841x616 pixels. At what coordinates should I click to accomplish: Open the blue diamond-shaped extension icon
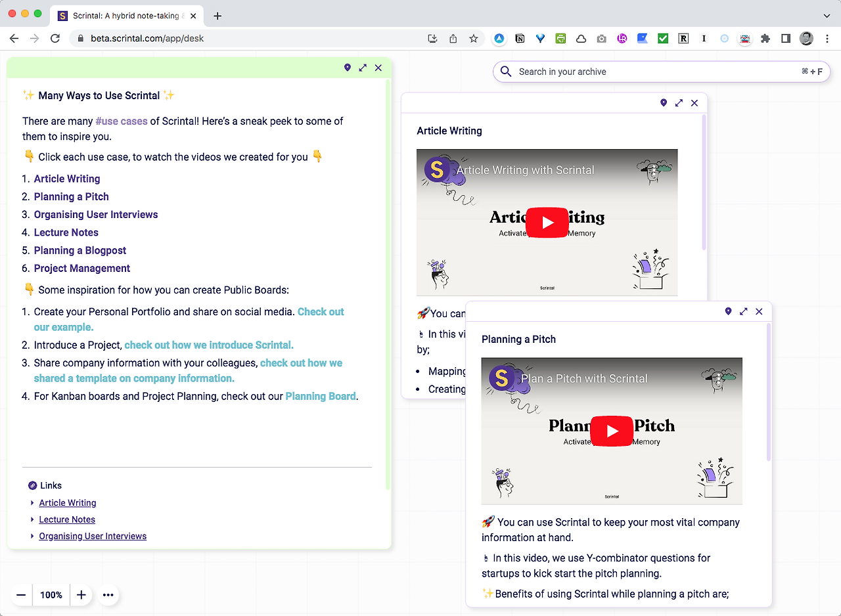click(x=540, y=39)
